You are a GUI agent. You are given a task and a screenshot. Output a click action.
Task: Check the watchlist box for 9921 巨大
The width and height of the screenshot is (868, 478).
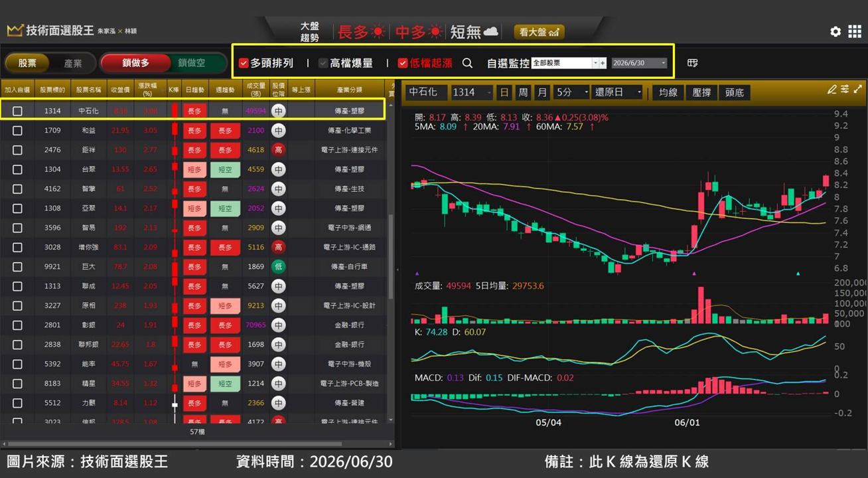point(17,267)
